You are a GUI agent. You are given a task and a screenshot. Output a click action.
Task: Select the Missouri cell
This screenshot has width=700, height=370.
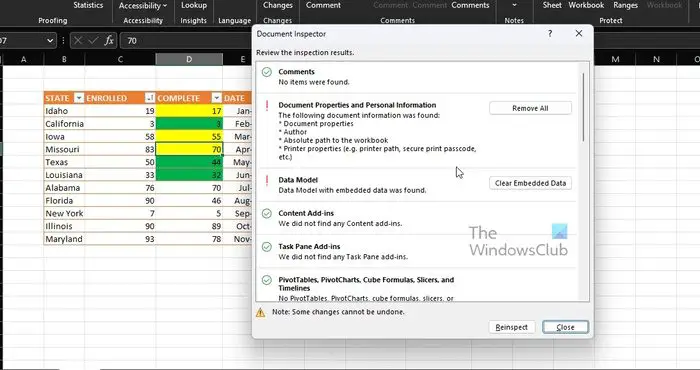click(64, 149)
